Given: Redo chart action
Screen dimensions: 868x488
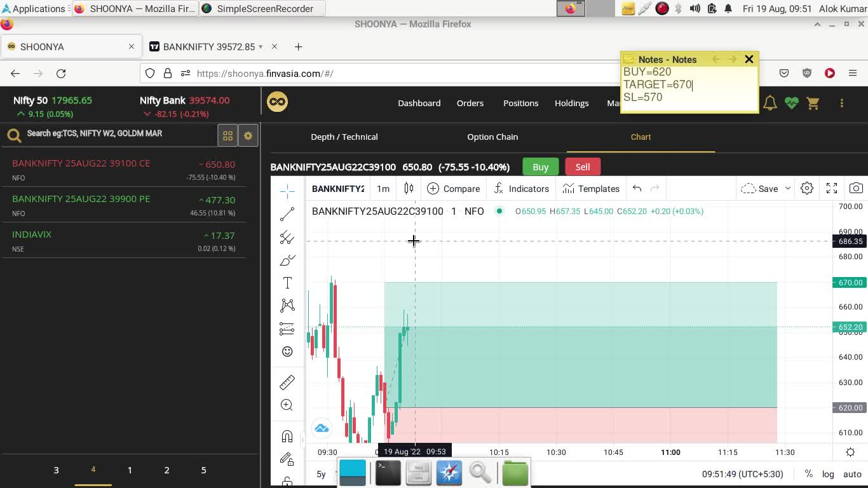Looking at the screenshot, I should (x=655, y=189).
